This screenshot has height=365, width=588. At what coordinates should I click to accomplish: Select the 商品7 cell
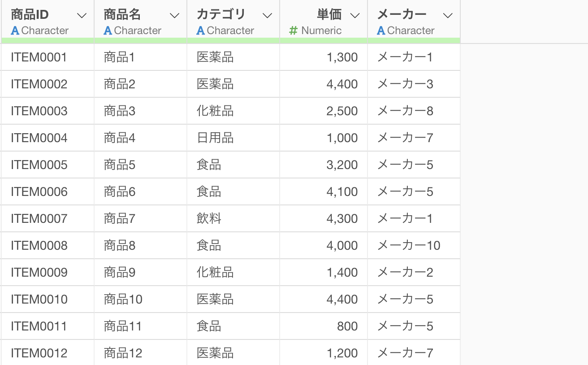141,219
